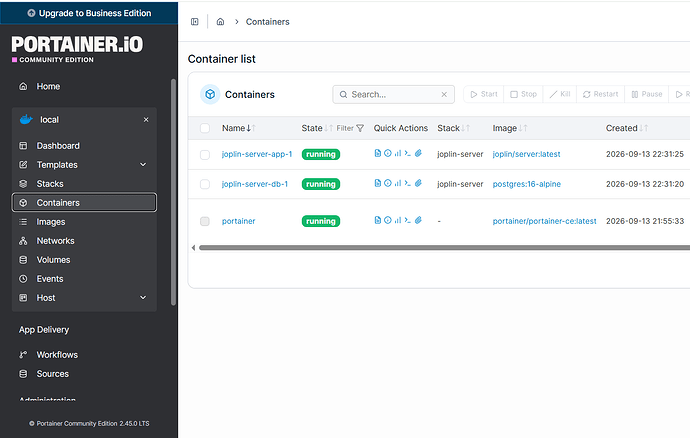Inspect the portainer container
Viewport: 690px width, 438px height.
[x=388, y=220]
